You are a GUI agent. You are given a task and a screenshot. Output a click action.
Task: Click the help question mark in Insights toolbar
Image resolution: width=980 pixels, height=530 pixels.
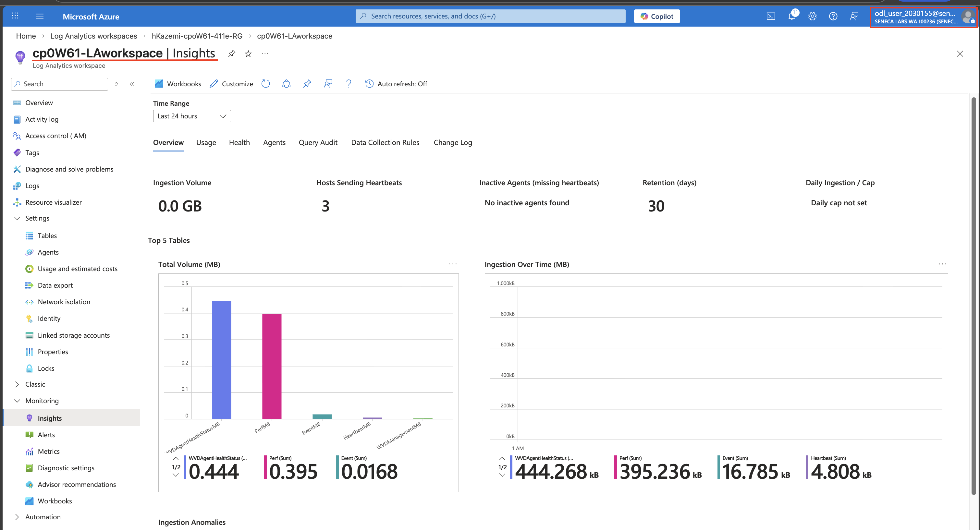(349, 84)
